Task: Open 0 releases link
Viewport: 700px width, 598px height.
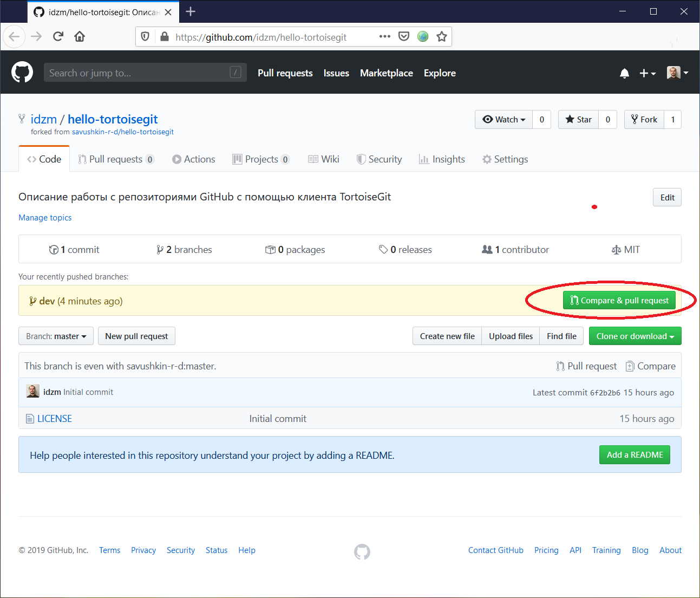Action: pyautogui.click(x=405, y=250)
